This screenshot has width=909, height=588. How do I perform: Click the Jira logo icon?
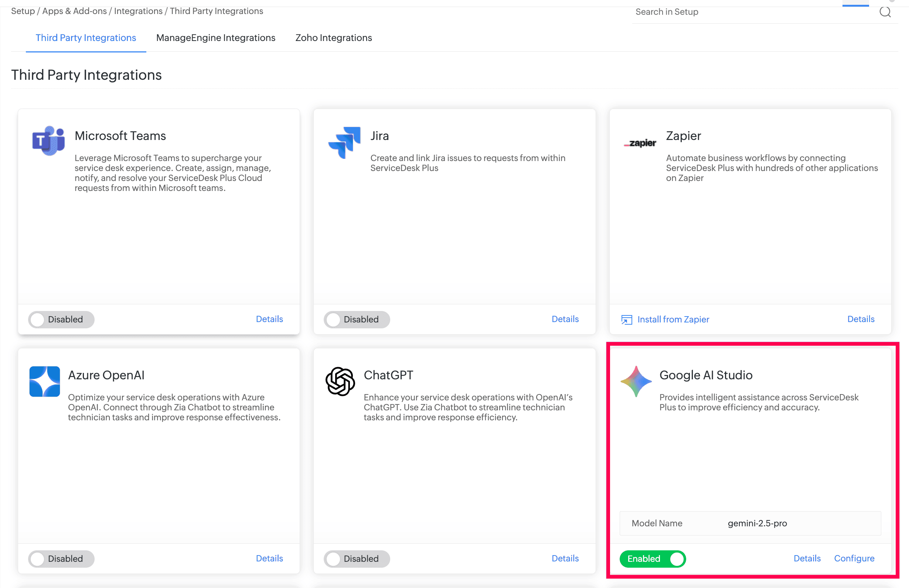[x=343, y=143]
